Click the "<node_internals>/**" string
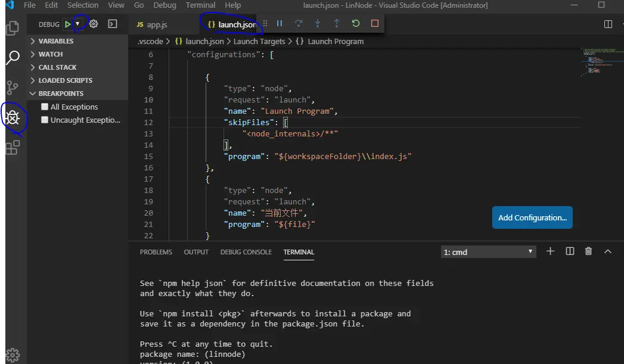 [290, 133]
